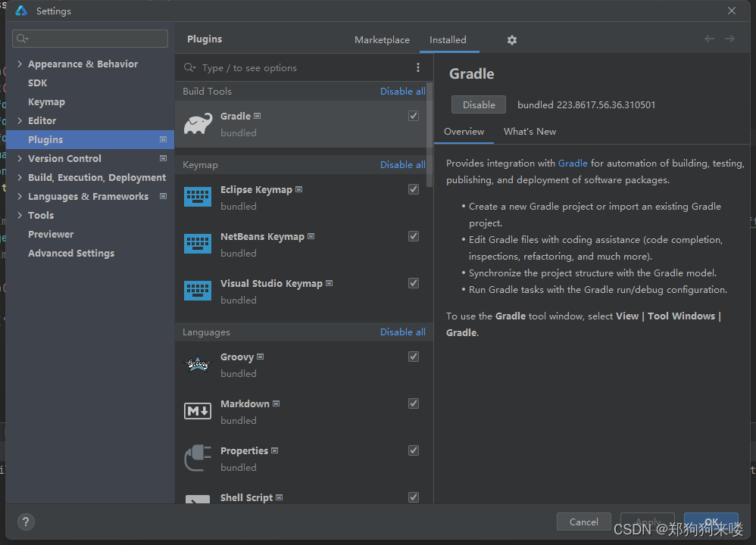Screen dimensions: 756x545
Task: Disable the Markdown plugin checkbox
Action: [x=413, y=403]
